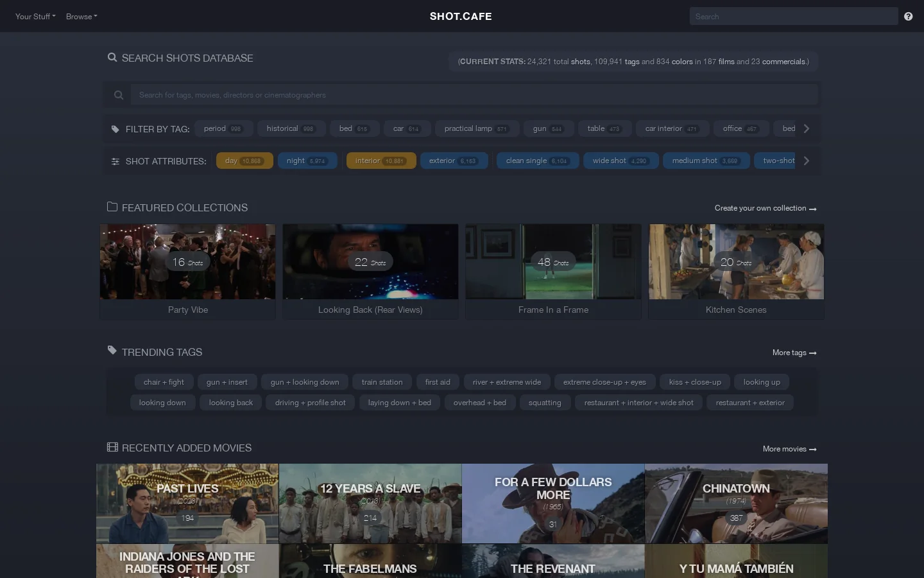Select the extreme close-up + eyes tag
The image size is (924, 578).
(x=604, y=382)
